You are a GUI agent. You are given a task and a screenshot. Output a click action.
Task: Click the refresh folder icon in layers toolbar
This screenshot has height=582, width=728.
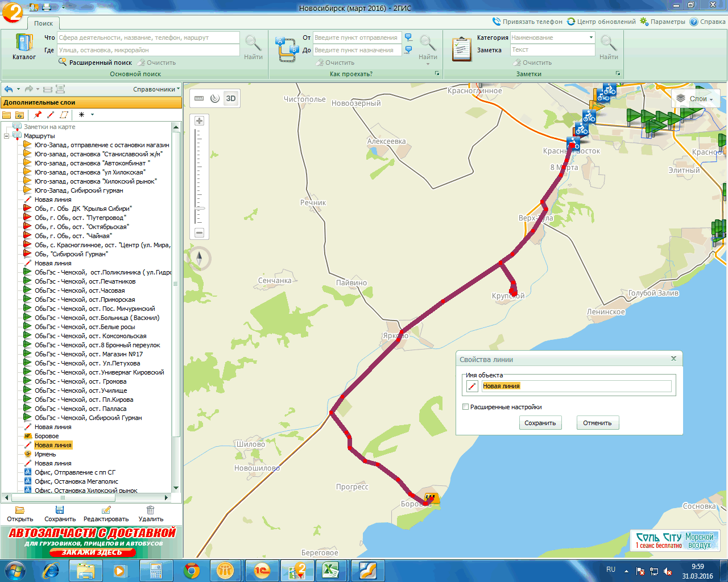point(19,115)
